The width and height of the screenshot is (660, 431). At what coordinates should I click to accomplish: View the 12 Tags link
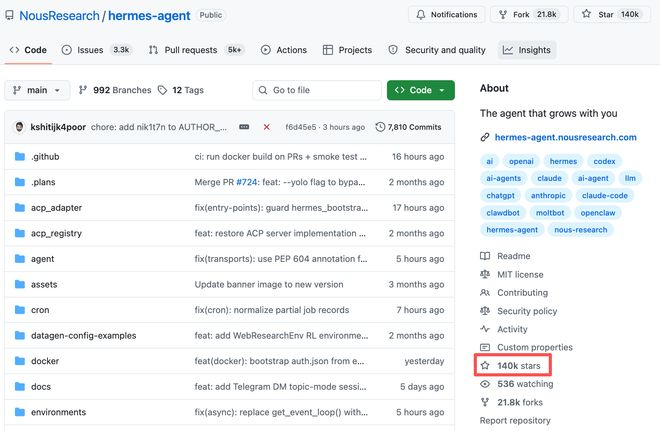pos(181,90)
